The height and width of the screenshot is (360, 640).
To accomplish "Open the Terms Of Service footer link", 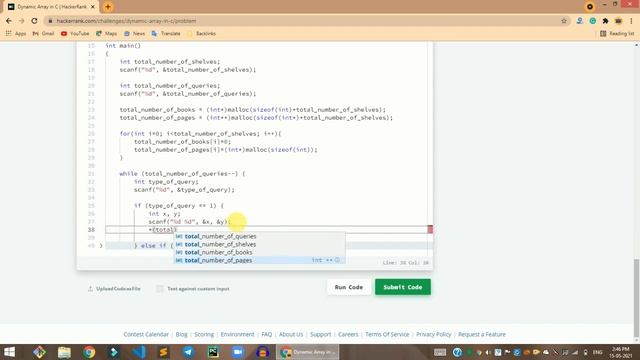I will (x=387, y=334).
